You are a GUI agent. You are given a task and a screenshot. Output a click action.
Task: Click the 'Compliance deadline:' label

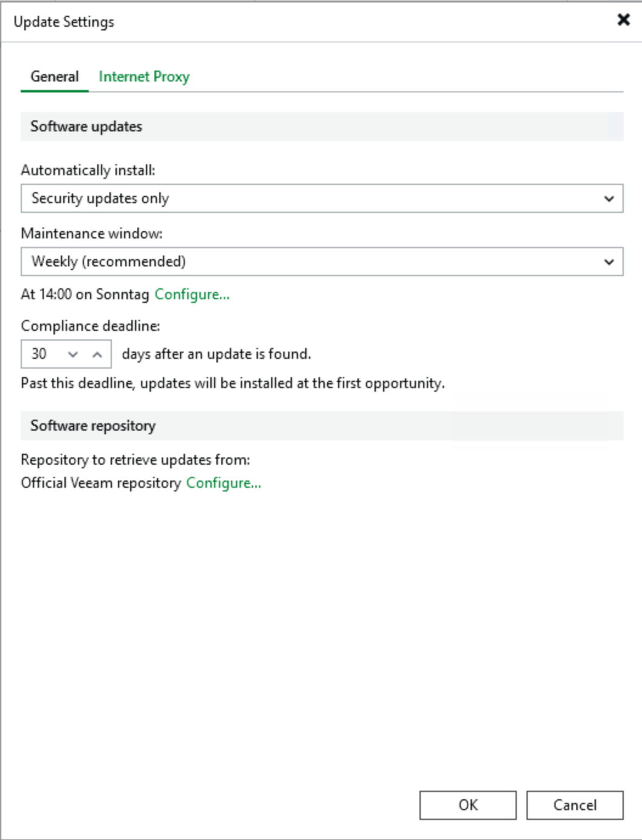(x=91, y=326)
